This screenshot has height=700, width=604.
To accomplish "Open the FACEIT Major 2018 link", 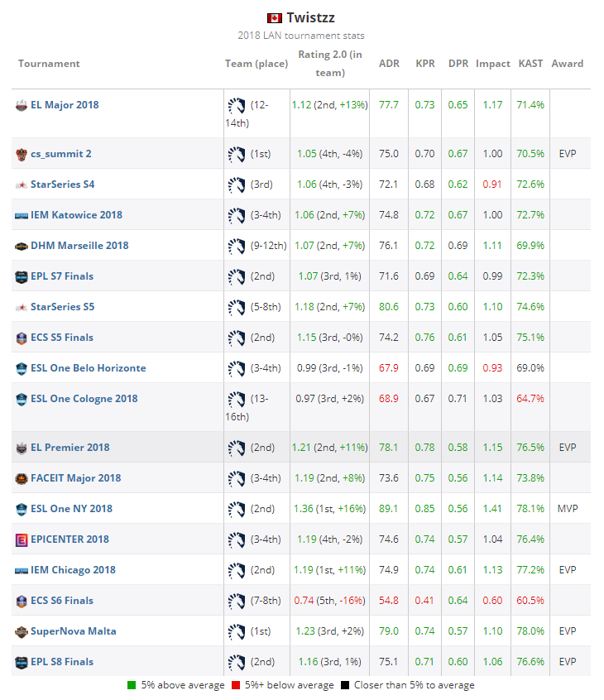I will (x=76, y=478).
